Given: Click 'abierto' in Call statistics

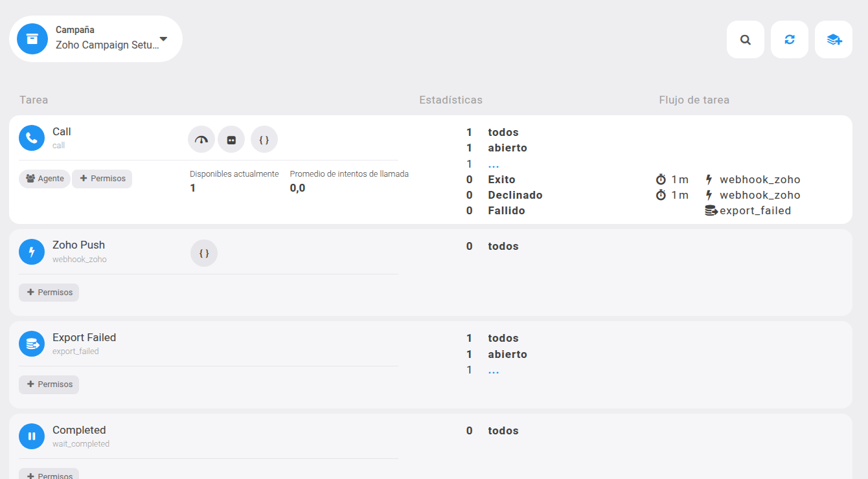Looking at the screenshot, I should click(x=508, y=148).
